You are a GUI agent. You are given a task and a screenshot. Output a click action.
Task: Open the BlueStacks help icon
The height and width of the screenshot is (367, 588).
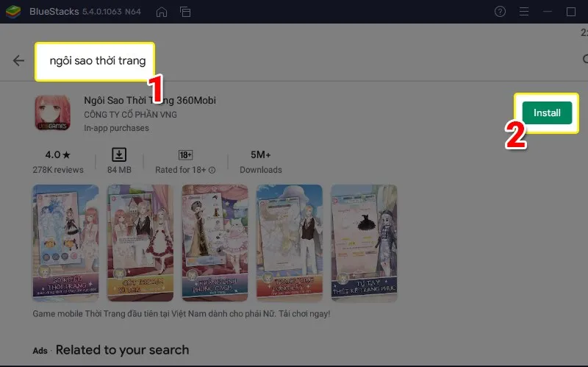501,12
